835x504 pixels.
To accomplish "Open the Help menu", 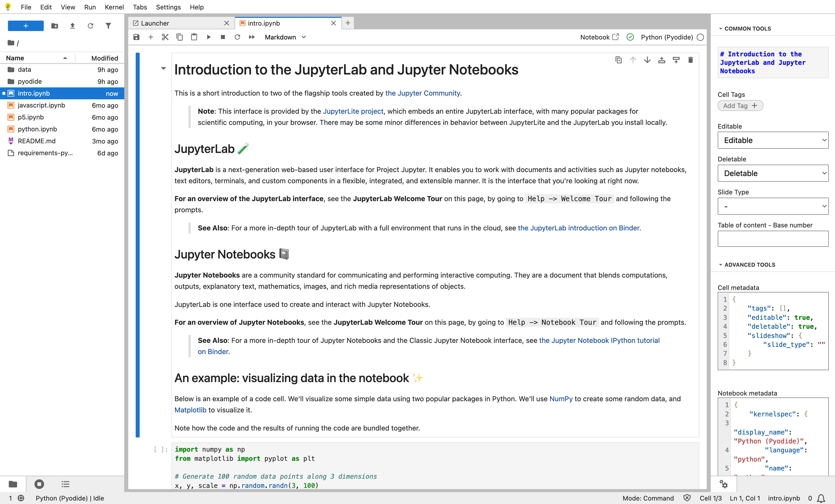I will click(x=197, y=7).
